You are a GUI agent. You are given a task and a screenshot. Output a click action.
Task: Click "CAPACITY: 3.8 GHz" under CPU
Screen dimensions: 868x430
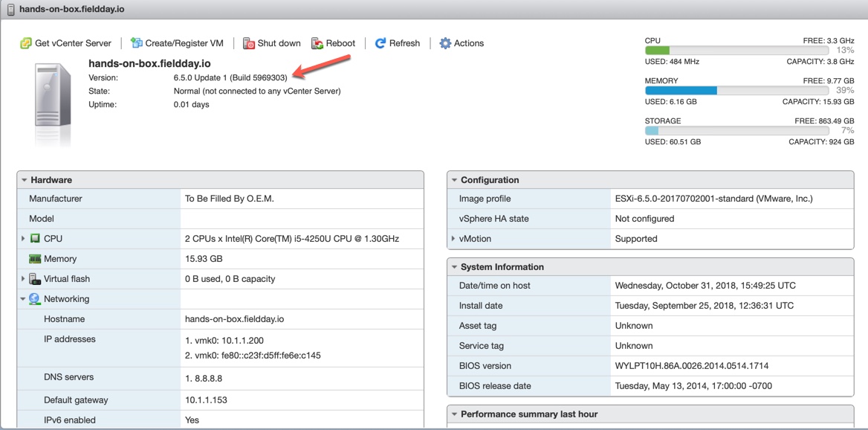[820, 62]
